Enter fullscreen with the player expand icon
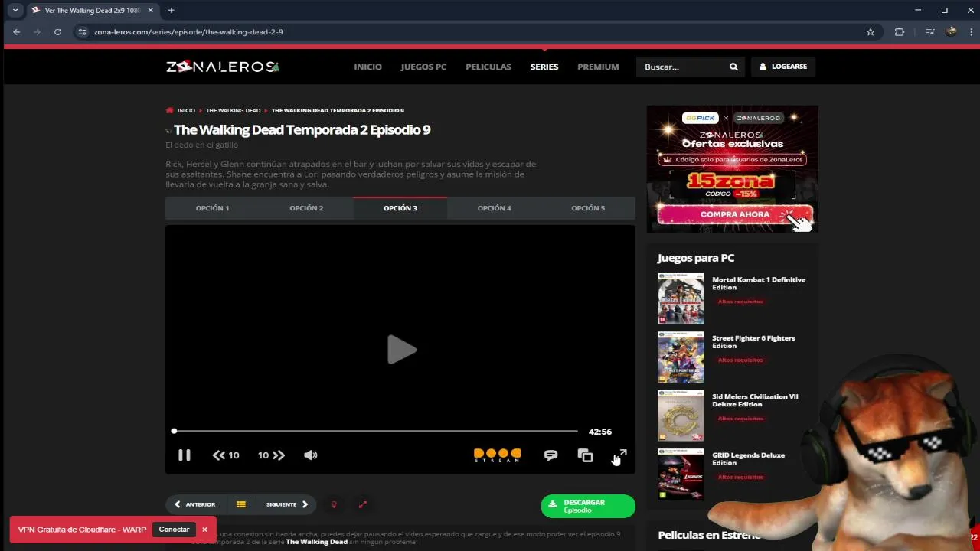Screen dimensions: 980x551 click(621, 455)
